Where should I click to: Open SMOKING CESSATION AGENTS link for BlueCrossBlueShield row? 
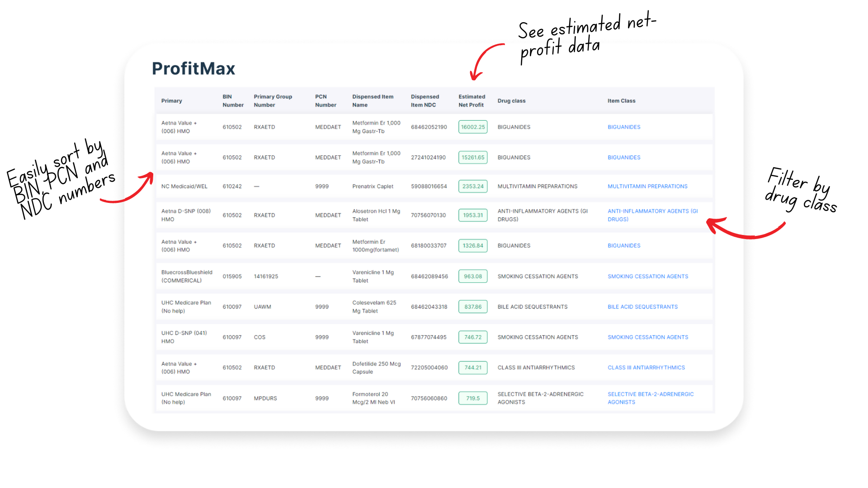coord(647,276)
